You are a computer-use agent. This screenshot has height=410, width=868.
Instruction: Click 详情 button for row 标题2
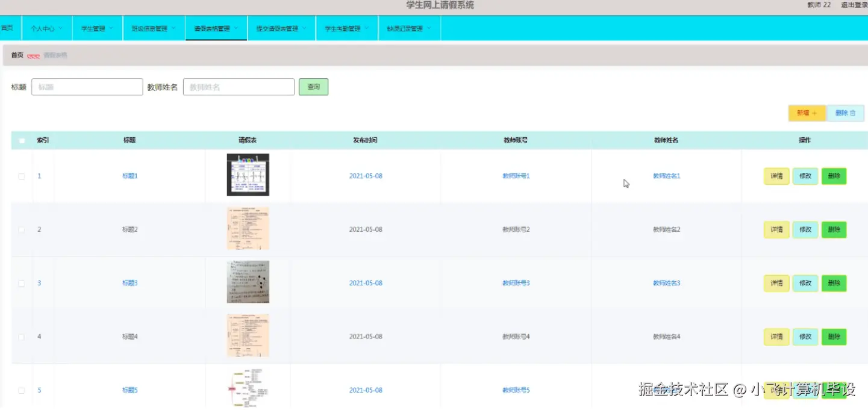point(776,230)
